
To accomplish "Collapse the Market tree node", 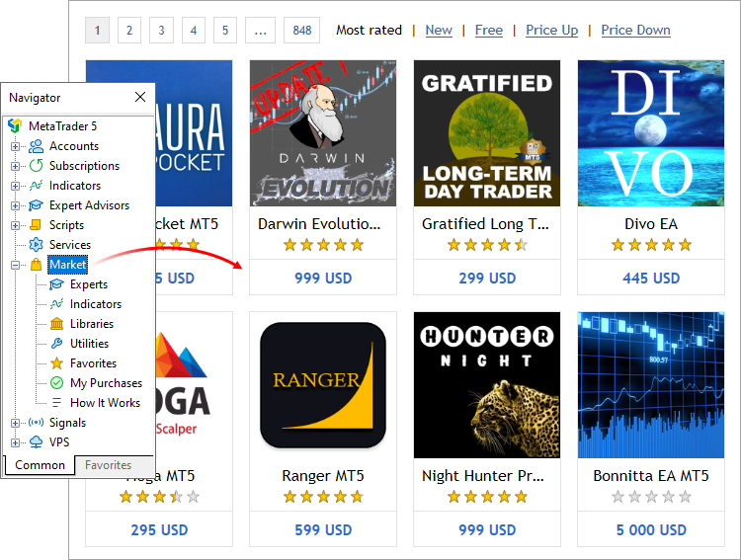I will [x=16, y=265].
